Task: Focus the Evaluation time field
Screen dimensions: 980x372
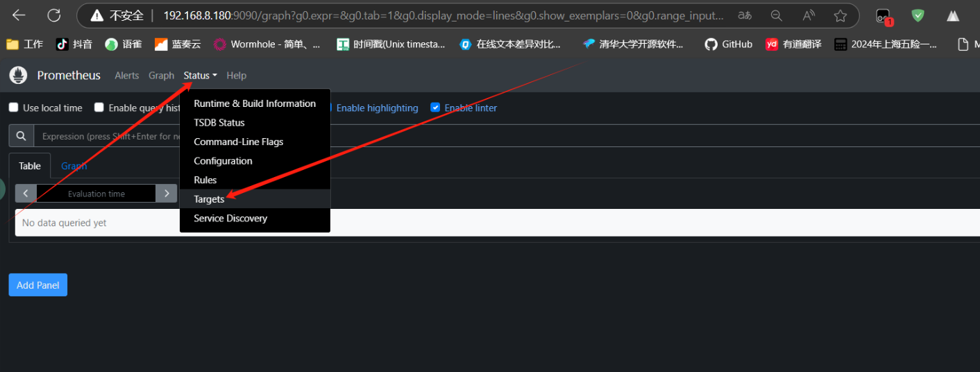Action: click(96, 194)
